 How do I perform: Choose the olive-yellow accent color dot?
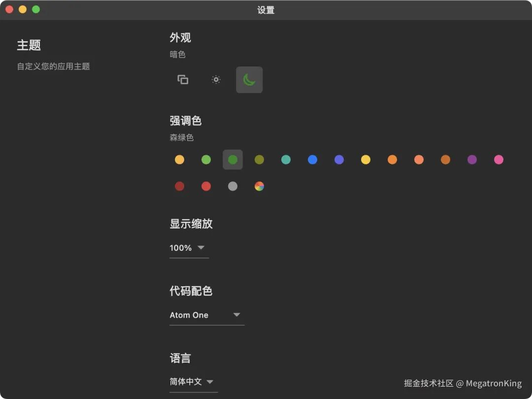click(259, 159)
